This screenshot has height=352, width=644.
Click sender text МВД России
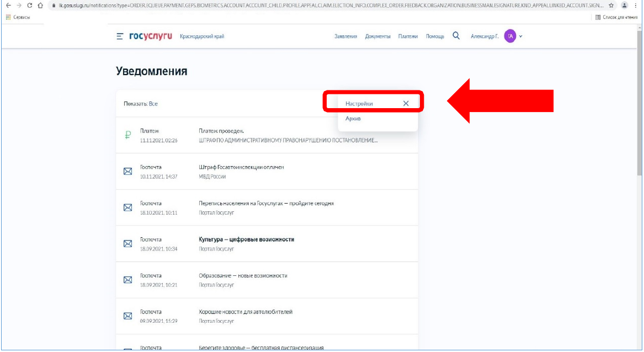tap(212, 177)
